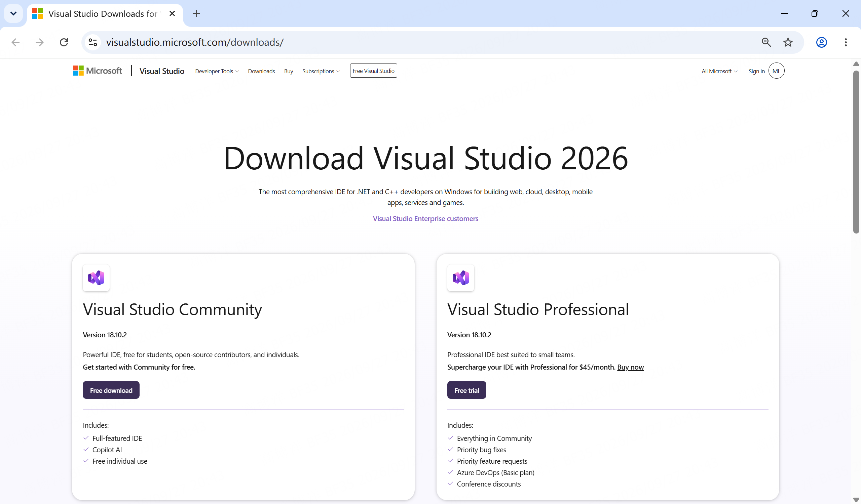This screenshot has width=861, height=504.
Task: Reload the page with the refresh icon
Action: point(64,42)
